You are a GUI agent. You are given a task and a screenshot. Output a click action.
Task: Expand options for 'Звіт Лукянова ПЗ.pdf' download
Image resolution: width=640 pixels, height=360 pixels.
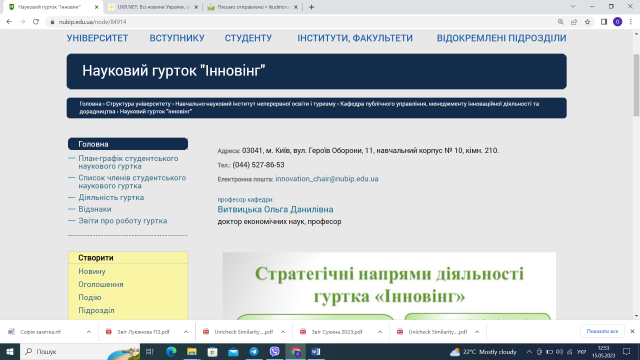pos(186,332)
